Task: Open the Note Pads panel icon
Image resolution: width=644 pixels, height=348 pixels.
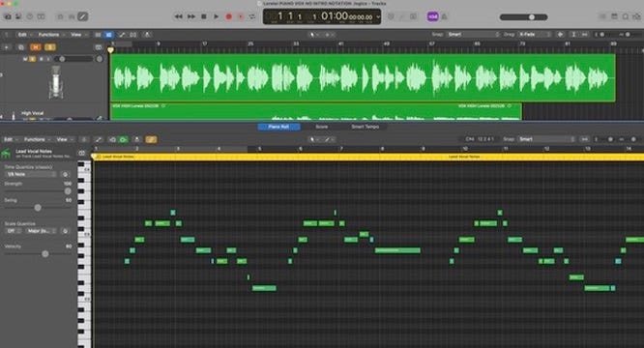Action: coord(614,16)
